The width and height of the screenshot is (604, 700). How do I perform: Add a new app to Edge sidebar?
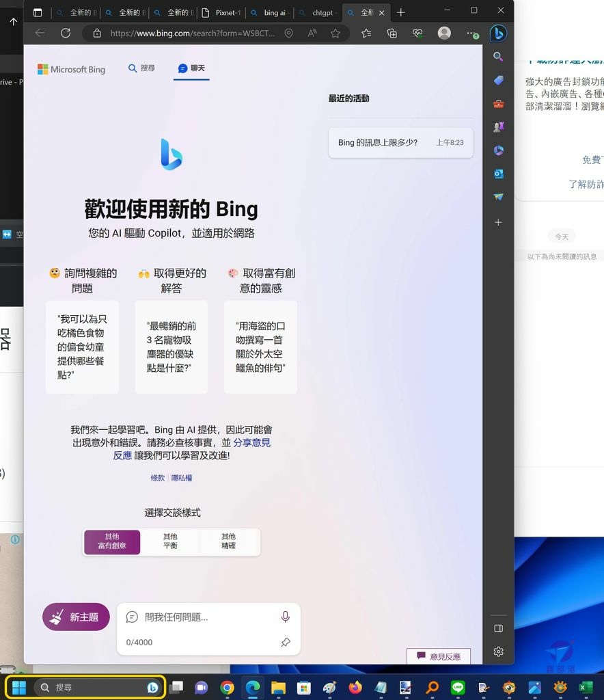point(498,222)
